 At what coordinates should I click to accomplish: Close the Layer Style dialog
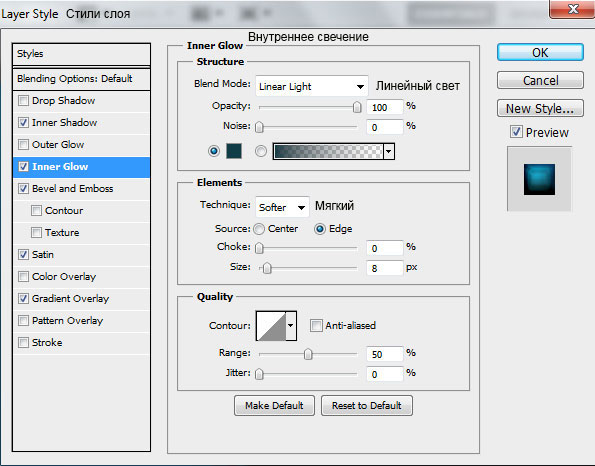click(572, 8)
